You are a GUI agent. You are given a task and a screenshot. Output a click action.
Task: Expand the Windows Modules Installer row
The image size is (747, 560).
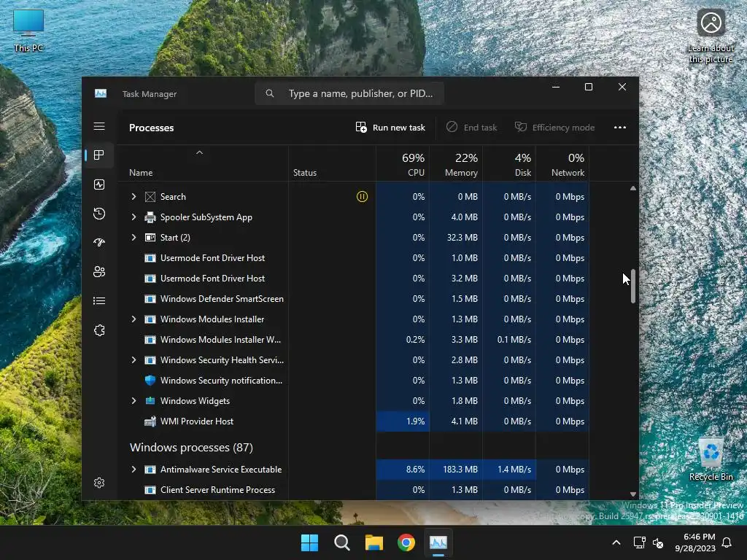point(134,319)
